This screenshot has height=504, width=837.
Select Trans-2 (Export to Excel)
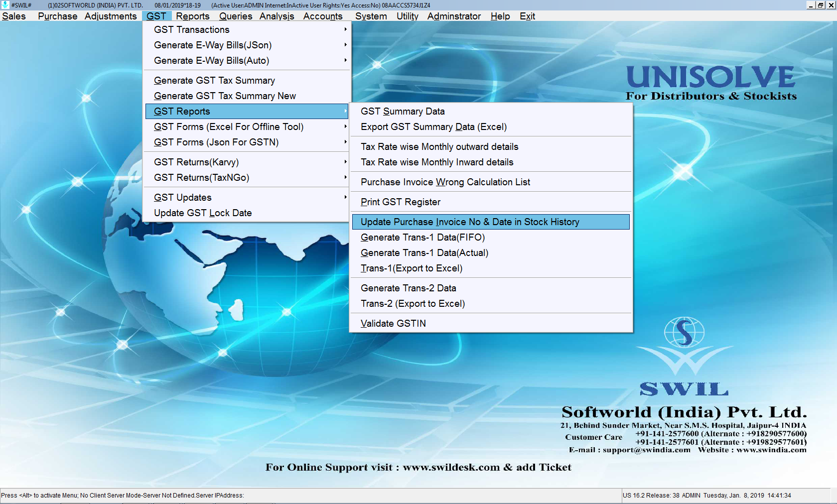pyautogui.click(x=491, y=304)
